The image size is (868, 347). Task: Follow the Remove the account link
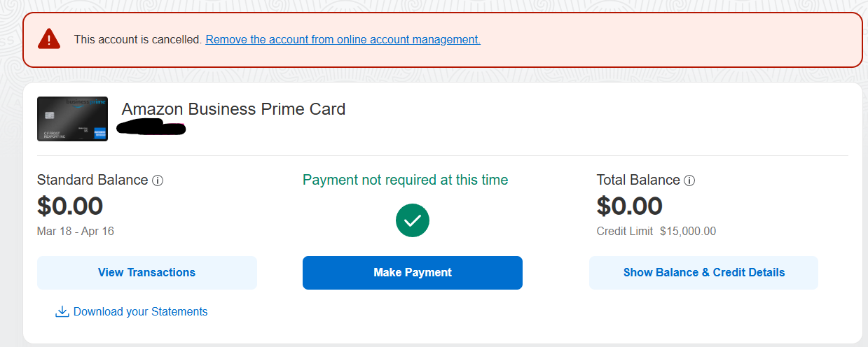click(x=343, y=39)
